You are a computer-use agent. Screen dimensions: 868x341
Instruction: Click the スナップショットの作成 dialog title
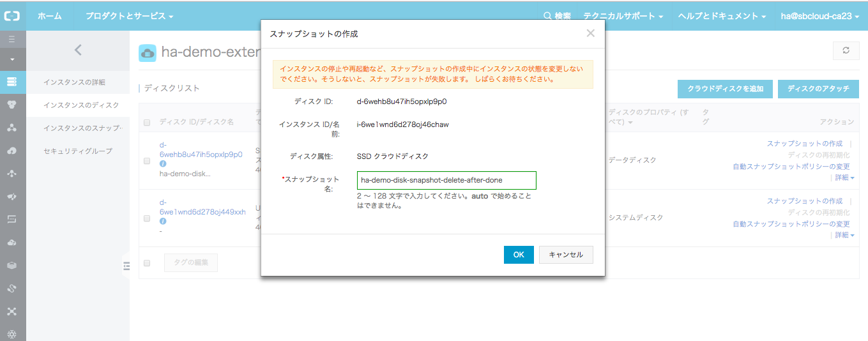[x=314, y=34]
